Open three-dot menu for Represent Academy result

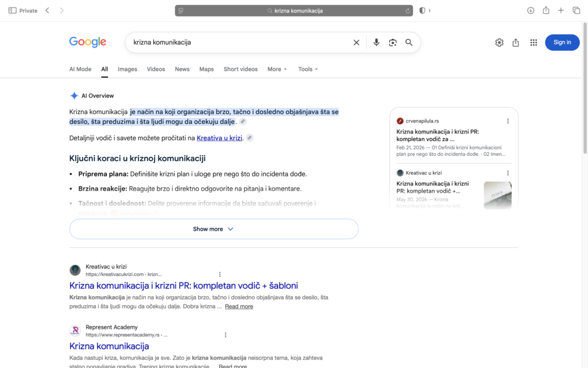tap(225, 335)
